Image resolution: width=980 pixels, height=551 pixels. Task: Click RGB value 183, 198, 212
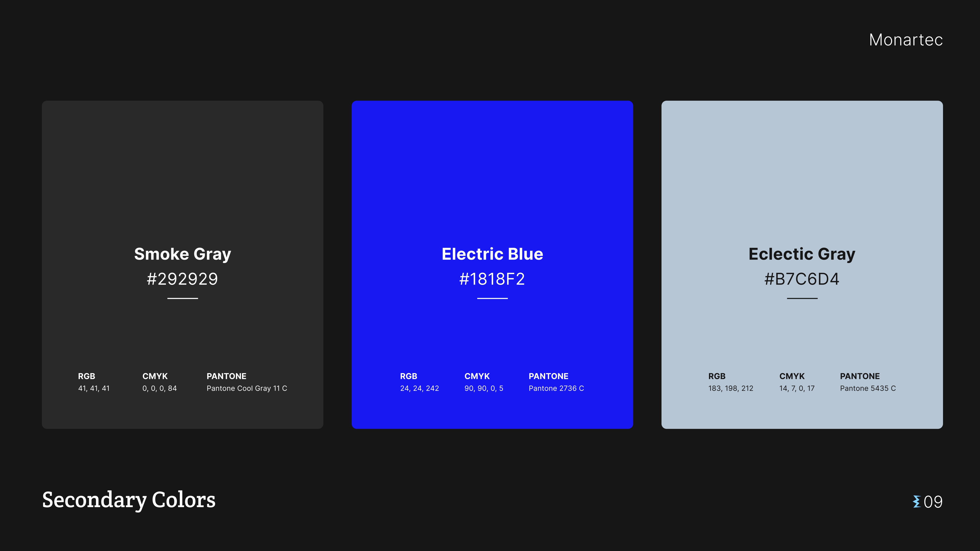730,388
